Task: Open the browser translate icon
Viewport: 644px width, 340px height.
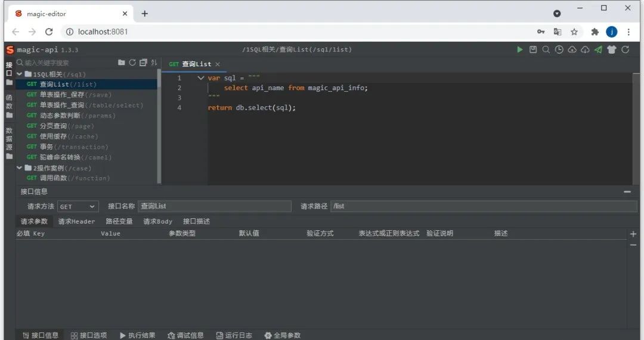Action: (x=558, y=32)
